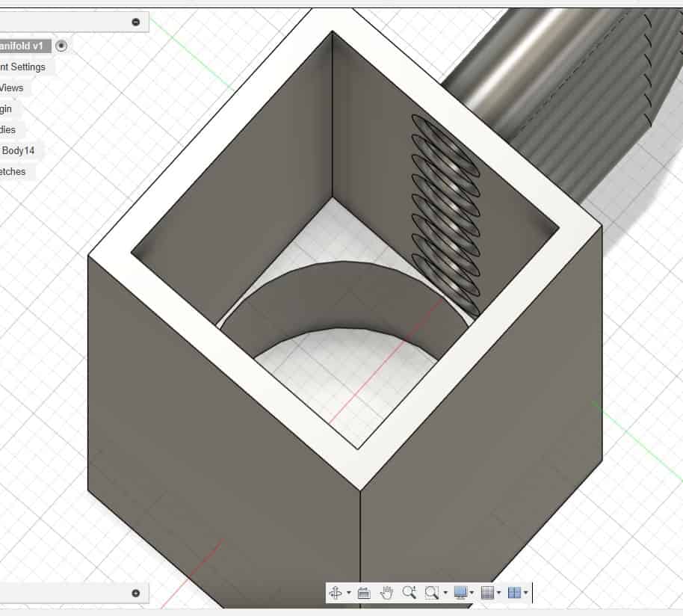Select the Orbit navigation tool
This screenshot has width=683, height=616.
tap(336, 593)
